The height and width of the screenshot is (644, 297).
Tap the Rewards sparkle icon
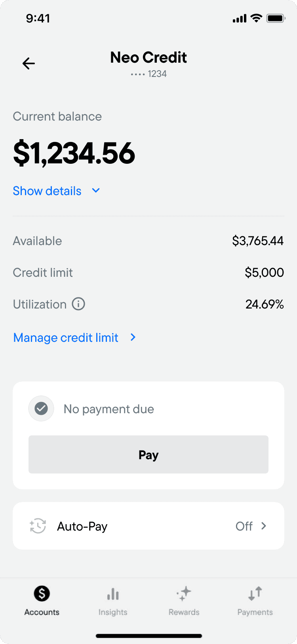point(184,594)
